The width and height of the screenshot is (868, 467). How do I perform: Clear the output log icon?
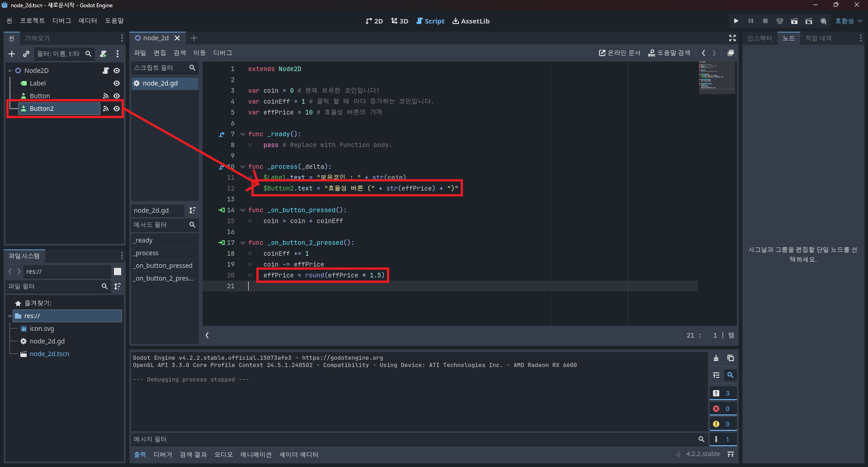pyautogui.click(x=716, y=358)
